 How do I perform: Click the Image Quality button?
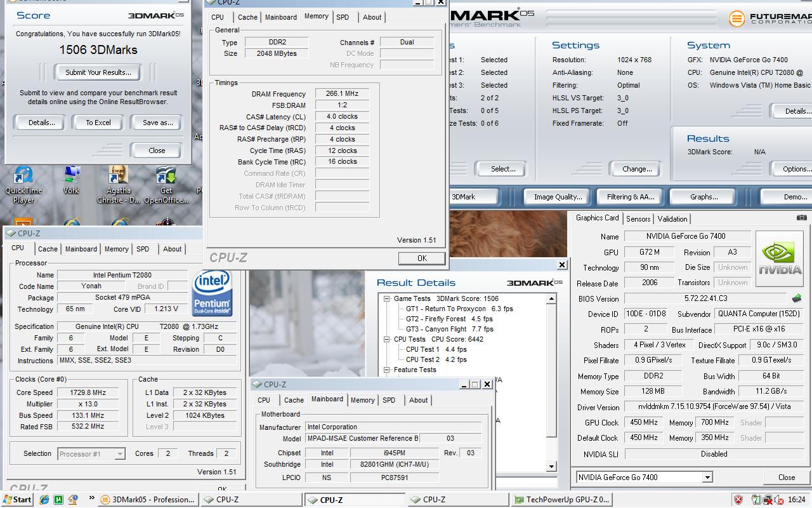(558, 197)
